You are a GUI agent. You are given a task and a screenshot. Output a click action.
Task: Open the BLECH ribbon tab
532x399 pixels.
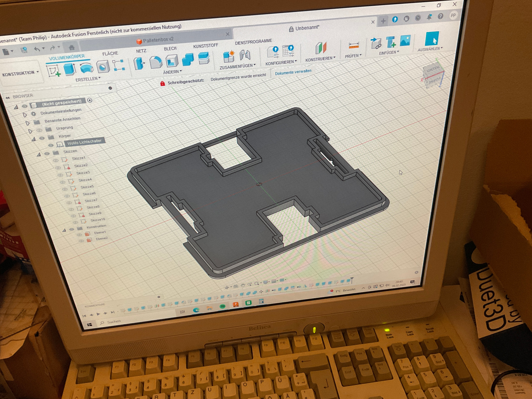pos(170,49)
